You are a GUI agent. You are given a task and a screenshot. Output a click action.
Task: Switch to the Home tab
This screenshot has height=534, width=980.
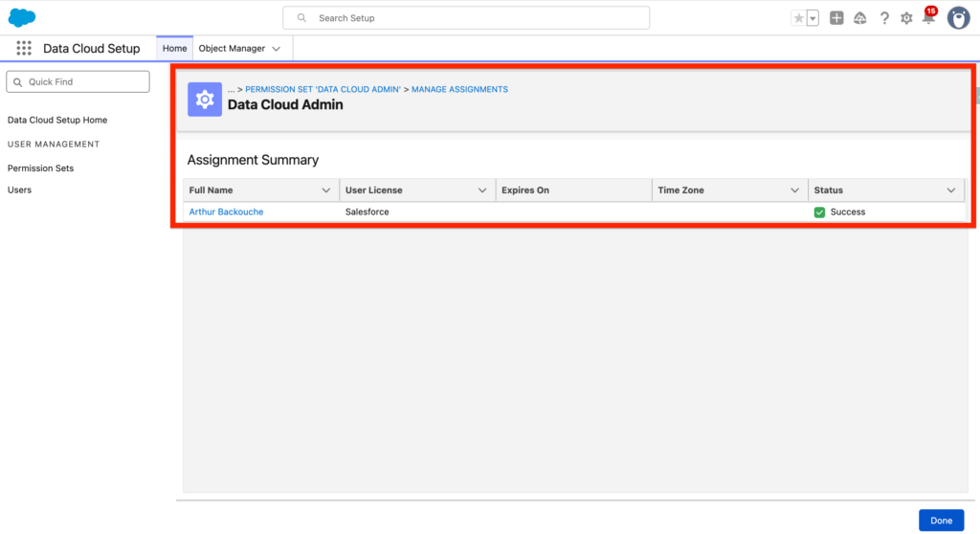coord(174,48)
